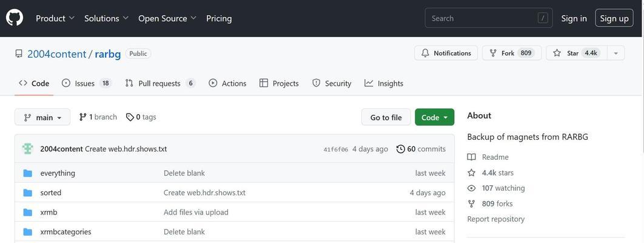Go to the Projects tab

pos(280,83)
